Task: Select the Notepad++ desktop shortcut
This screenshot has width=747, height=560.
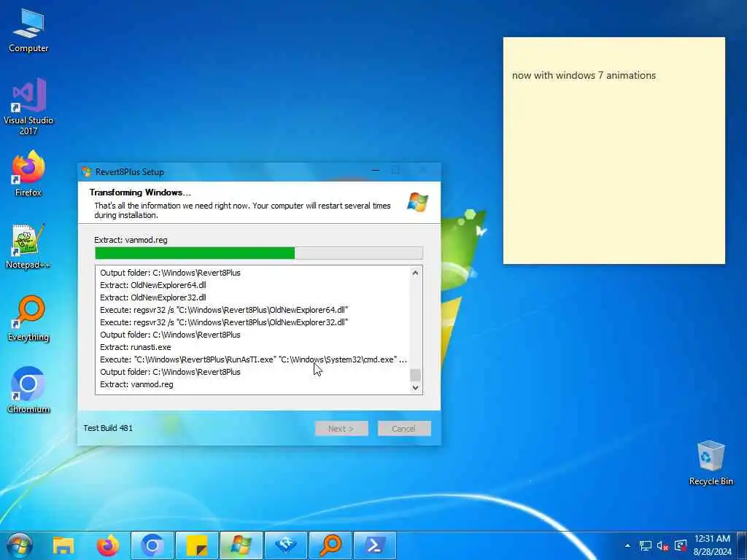Action: point(28,246)
